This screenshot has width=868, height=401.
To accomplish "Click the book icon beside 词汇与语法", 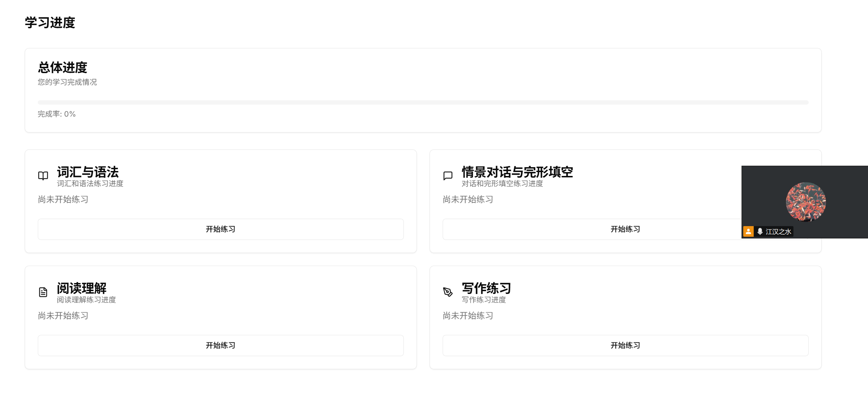I will 43,176.
